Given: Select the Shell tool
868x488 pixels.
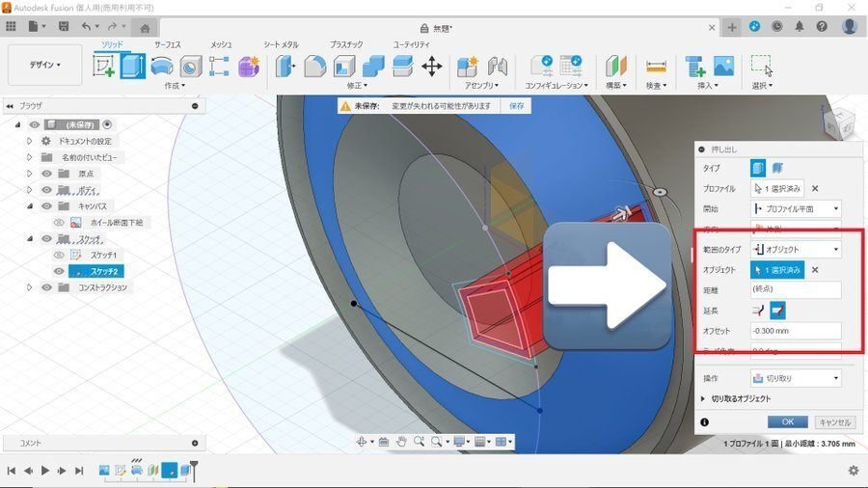Looking at the screenshot, I should [x=343, y=67].
